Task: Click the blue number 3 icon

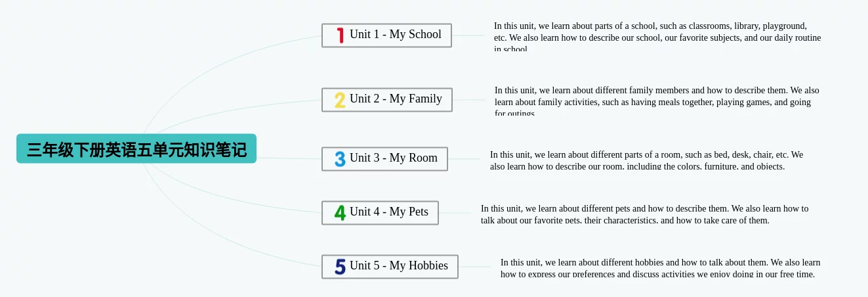Action: pyautogui.click(x=340, y=159)
